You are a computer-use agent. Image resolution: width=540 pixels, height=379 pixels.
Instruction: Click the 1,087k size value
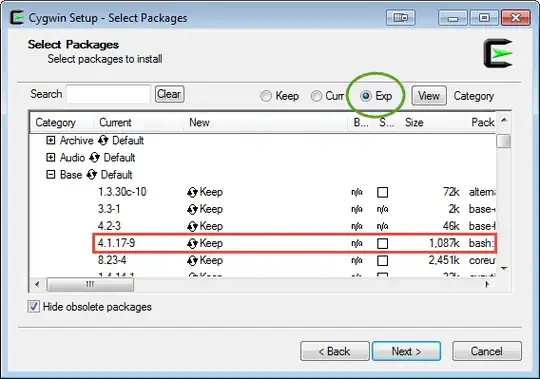[x=444, y=243]
